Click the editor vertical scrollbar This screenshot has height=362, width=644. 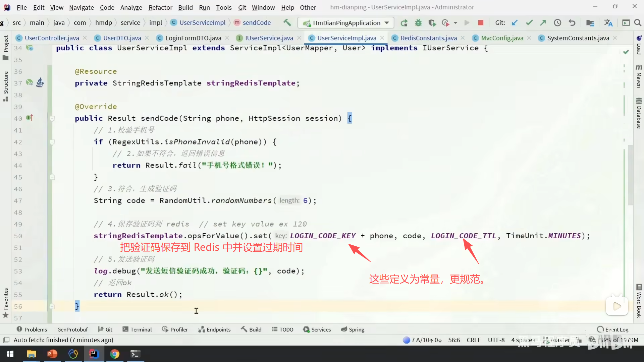coord(630,174)
